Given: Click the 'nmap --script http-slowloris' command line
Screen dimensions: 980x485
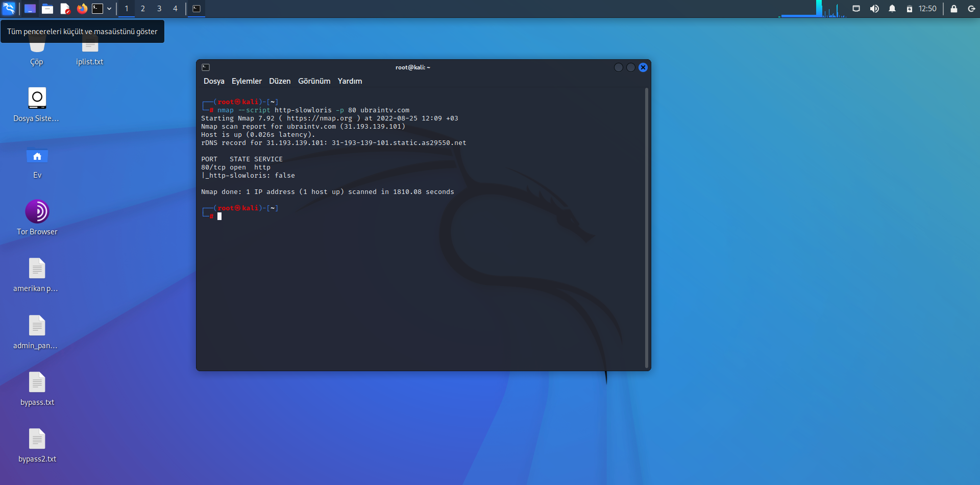Looking at the screenshot, I should pos(313,110).
